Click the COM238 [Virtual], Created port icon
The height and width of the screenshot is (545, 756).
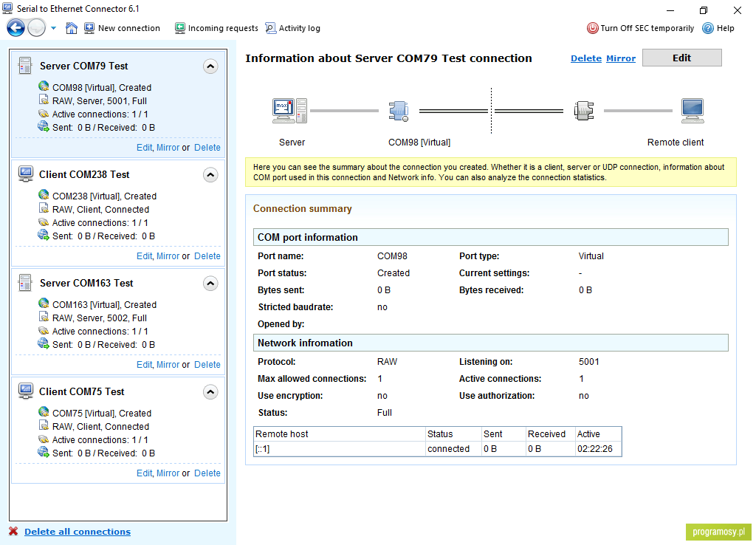(x=44, y=196)
